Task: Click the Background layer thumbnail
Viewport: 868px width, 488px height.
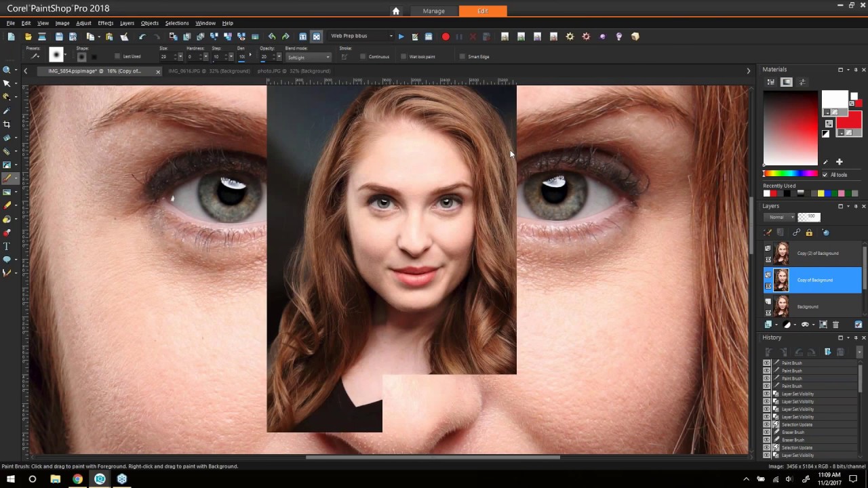Action: (x=782, y=306)
